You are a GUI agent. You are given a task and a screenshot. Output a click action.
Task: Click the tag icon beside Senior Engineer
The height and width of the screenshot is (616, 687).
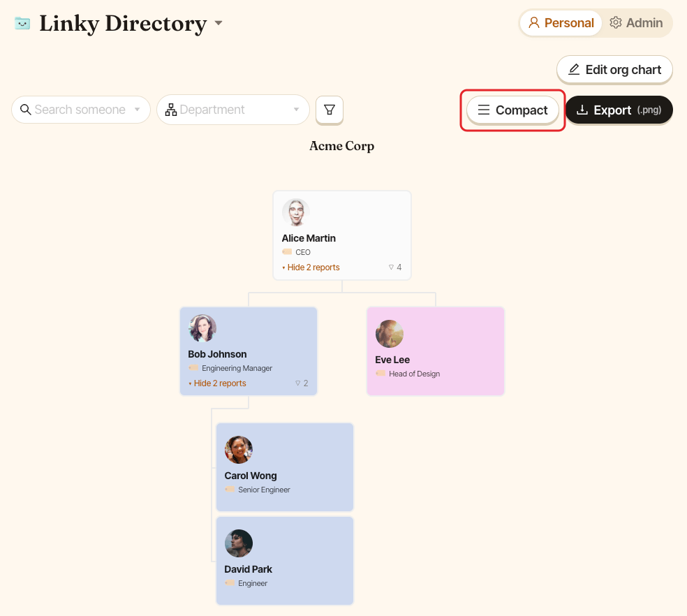coord(230,489)
